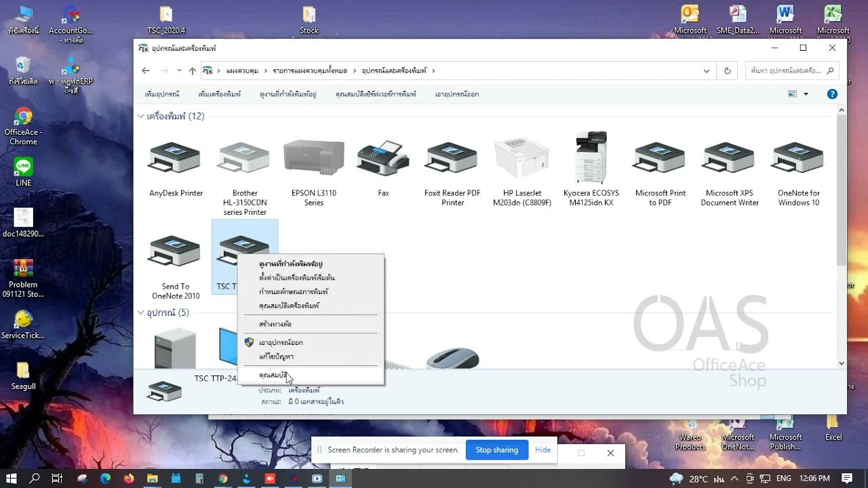Click 'เพิ่มเครื่องพิมพ์' toolbar command
The image size is (868, 488).
point(219,94)
